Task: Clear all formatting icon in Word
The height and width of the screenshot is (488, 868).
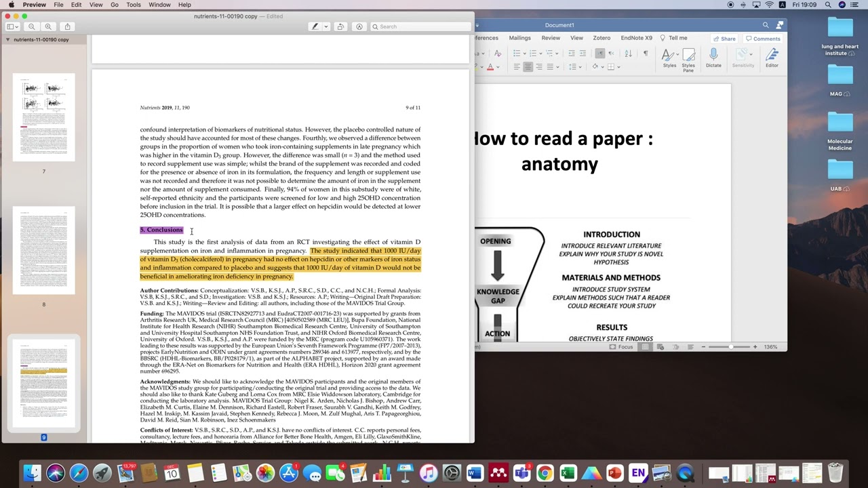Action: pos(498,54)
